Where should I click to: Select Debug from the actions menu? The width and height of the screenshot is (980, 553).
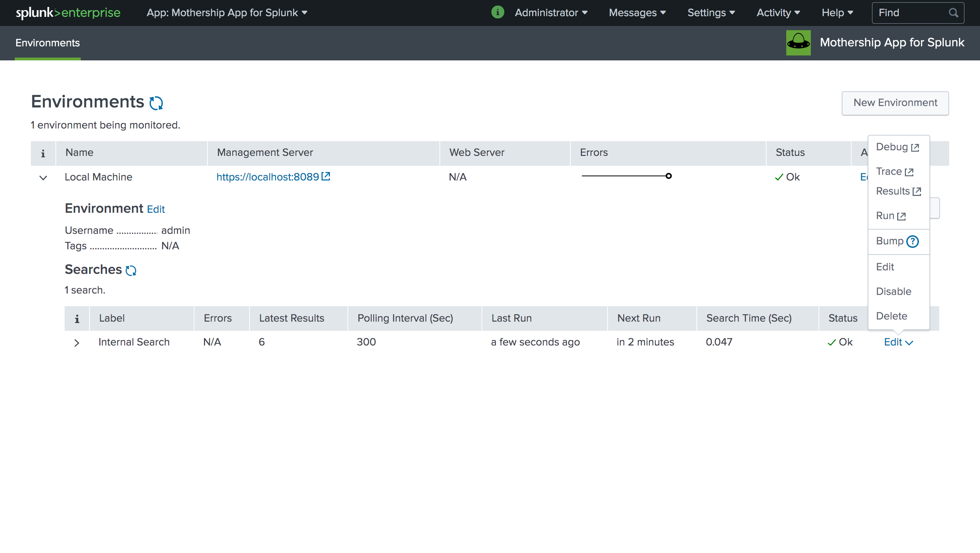[x=898, y=147]
